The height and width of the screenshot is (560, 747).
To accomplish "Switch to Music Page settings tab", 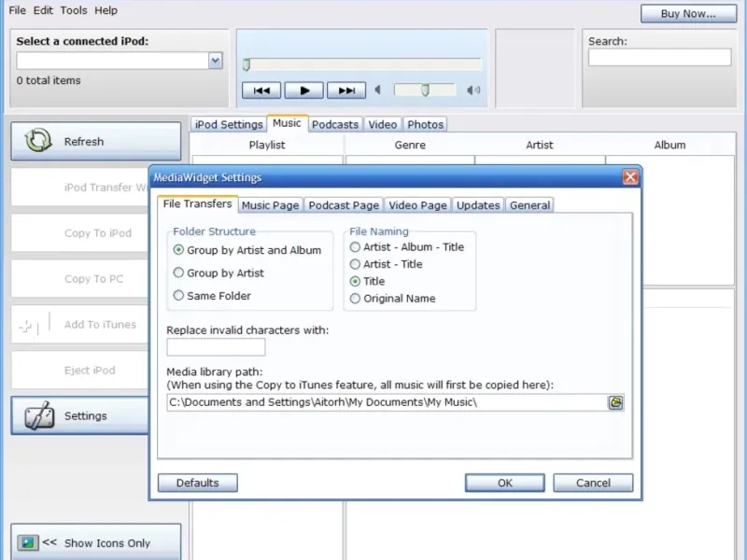I will click(270, 205).
